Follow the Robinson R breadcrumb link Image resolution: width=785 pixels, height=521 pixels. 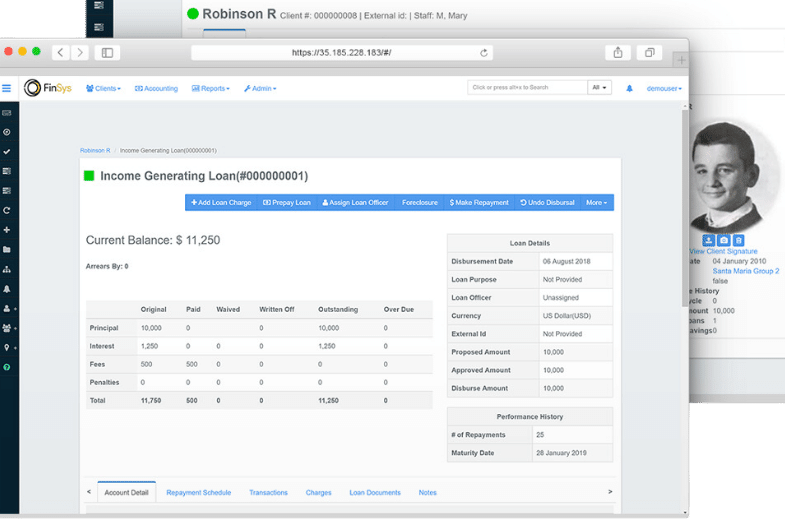(95, 150)
